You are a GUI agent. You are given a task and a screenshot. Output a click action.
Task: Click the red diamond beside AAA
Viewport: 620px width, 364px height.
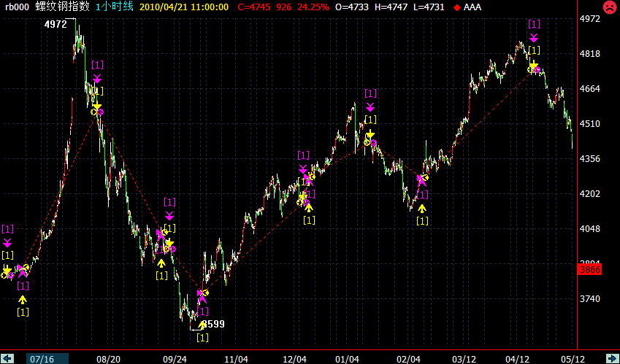(457, 7)
